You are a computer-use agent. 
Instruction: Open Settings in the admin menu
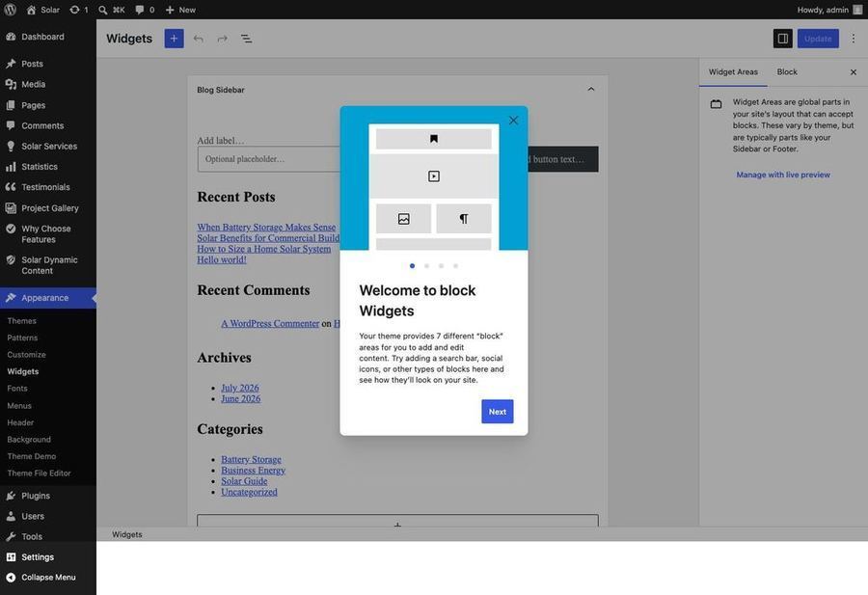point(48,557)
